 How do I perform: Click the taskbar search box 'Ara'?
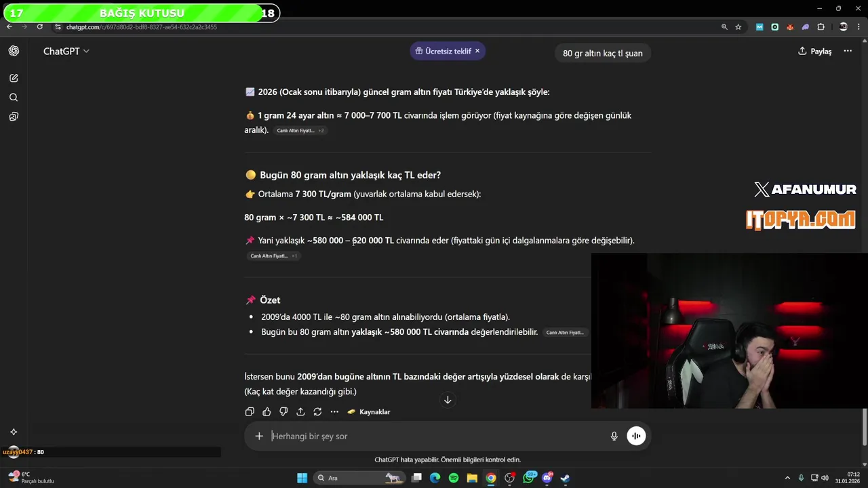coord(358,478)
